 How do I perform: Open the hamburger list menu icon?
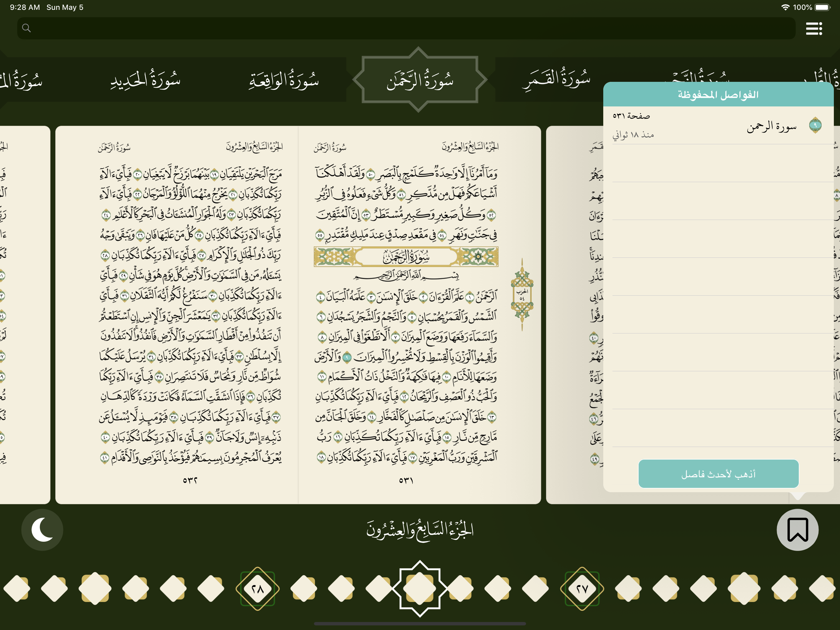pyautogui.click(x=814, y=29)
